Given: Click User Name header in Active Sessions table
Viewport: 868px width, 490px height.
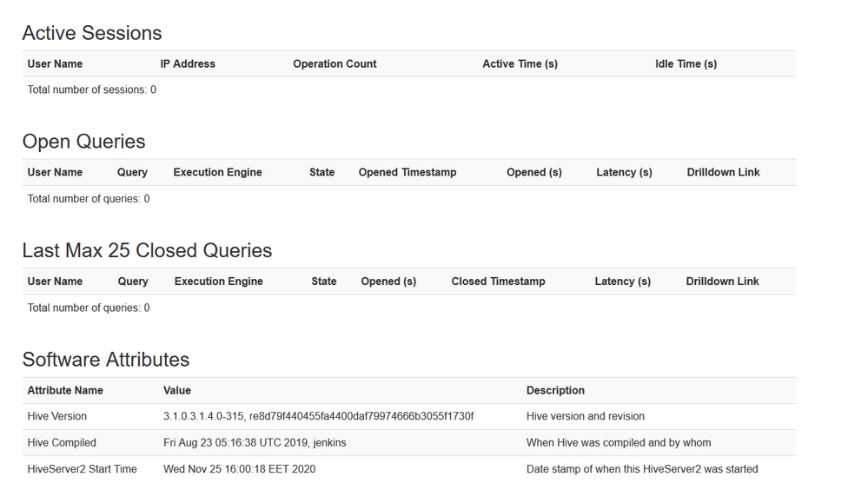Looking at the screenshot, I should coord(55,63).
